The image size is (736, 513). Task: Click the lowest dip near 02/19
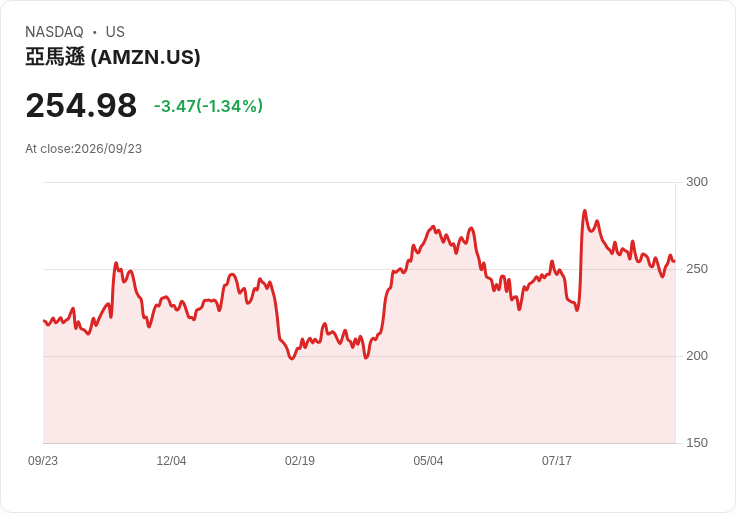(x=291, y=359)
